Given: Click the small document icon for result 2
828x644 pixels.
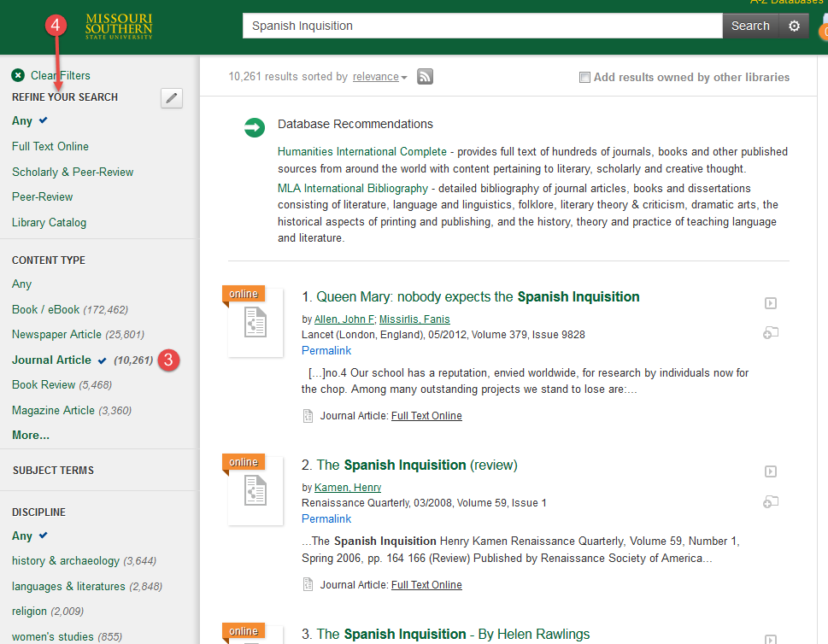Looking at the screenshot, I should 308,584.
